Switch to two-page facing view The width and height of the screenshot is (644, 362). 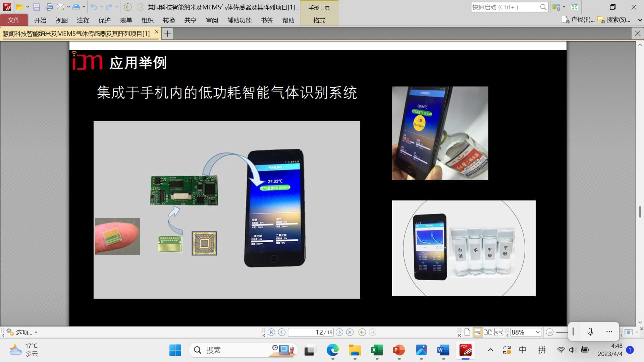(488, 332)
